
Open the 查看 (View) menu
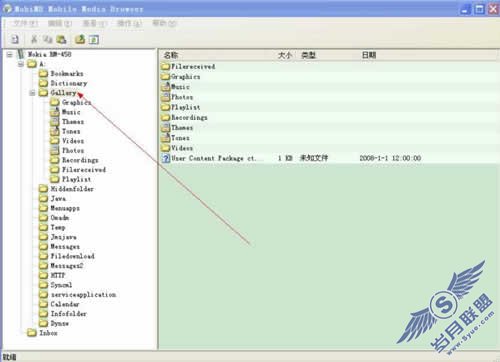(95, 23)
